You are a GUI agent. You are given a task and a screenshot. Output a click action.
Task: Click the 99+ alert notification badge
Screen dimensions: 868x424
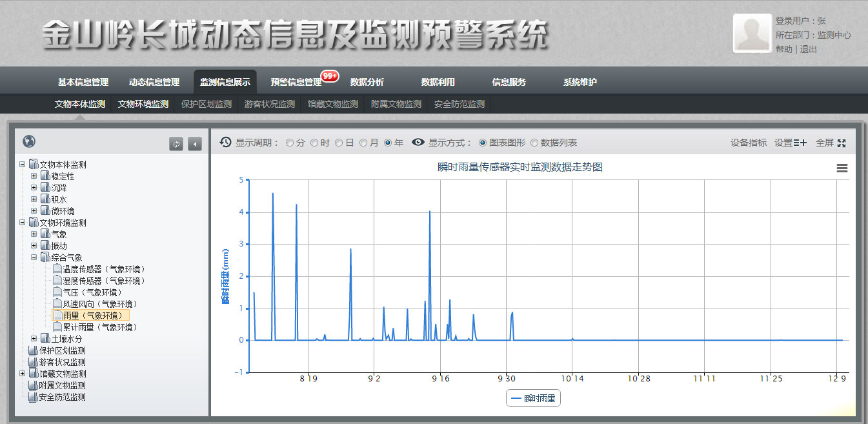coord(330,76)
